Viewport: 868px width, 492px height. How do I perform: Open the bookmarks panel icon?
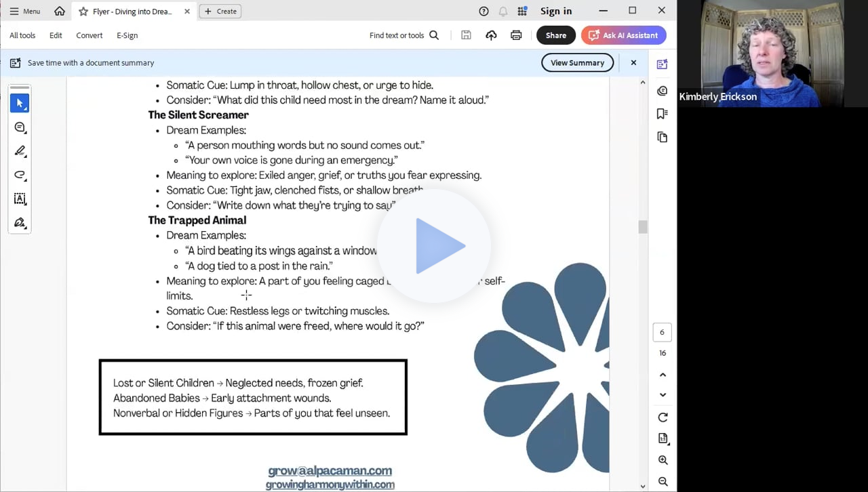coord(663,114)
